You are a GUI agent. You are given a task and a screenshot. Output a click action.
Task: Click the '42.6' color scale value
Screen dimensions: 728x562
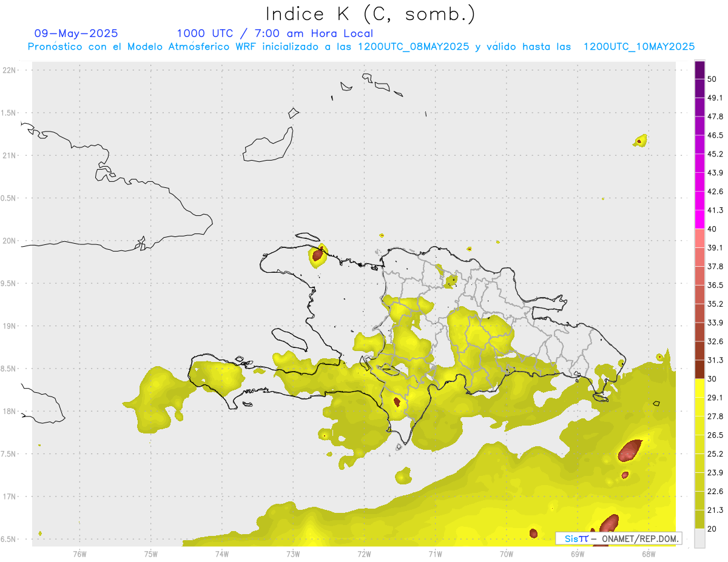[x=715, y=192]
